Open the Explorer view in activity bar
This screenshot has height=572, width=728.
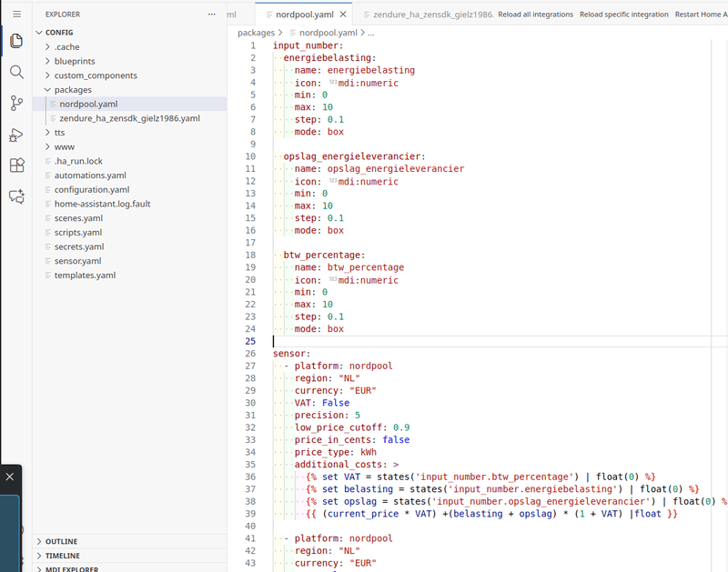tap(16, 42)
